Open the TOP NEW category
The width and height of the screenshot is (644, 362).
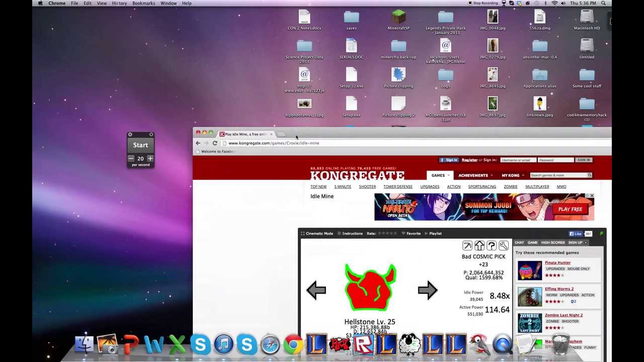pyautogui.click(x=318, y=187)
